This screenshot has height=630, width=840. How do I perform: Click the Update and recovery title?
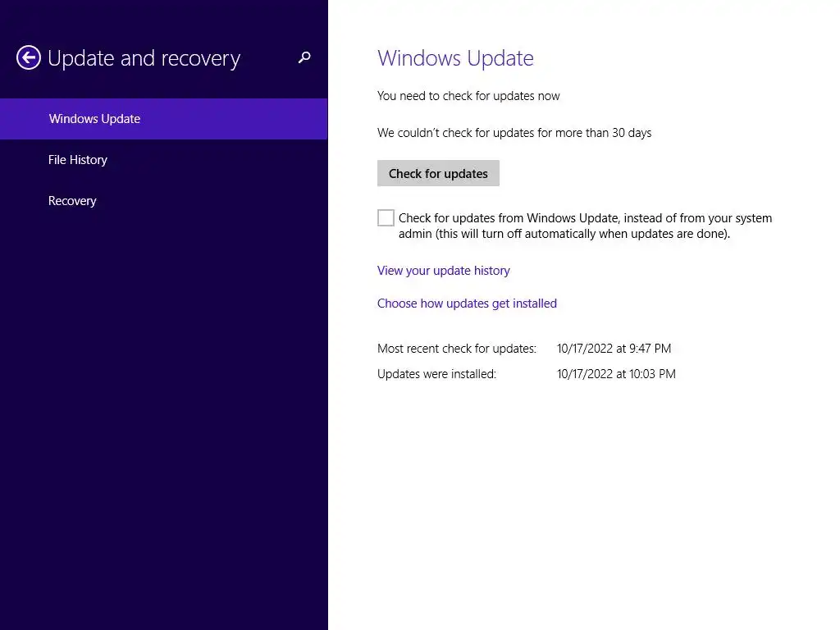click(x=144, y=58)
